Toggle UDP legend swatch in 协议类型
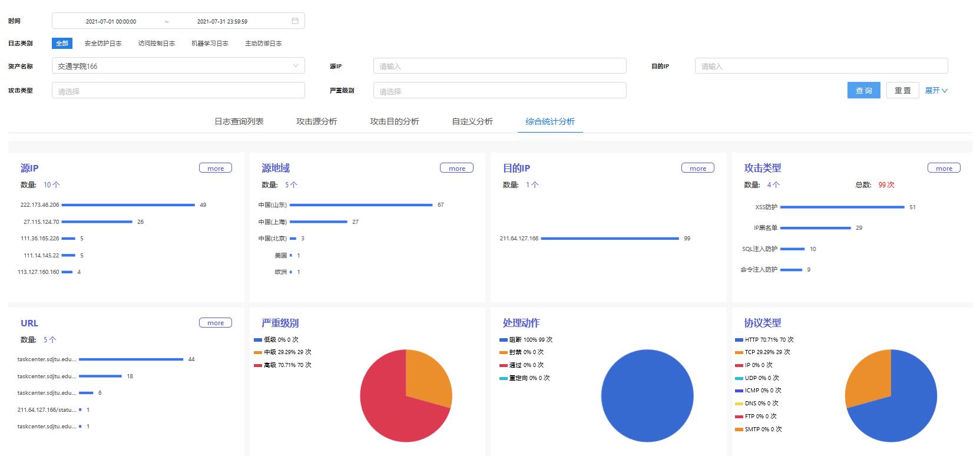Image resolution: width=980 pixels, height=456 pixels. click(x=739, y=378)
